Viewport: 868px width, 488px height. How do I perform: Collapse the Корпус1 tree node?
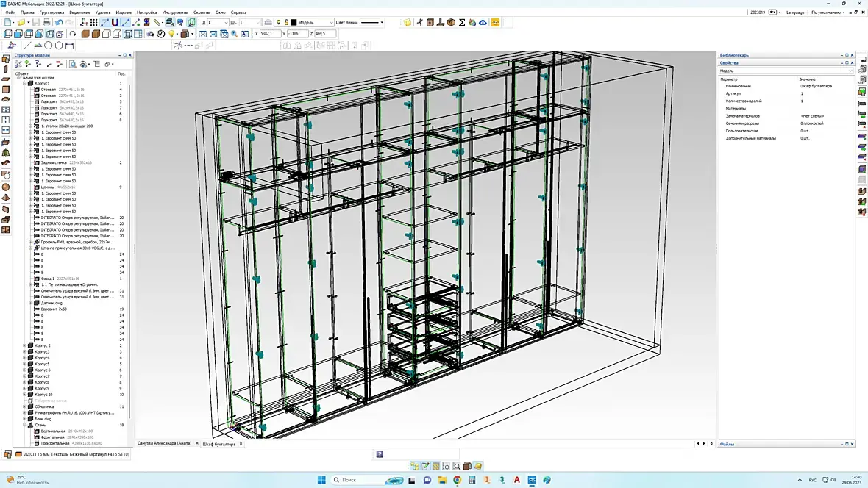pos(24,83)
